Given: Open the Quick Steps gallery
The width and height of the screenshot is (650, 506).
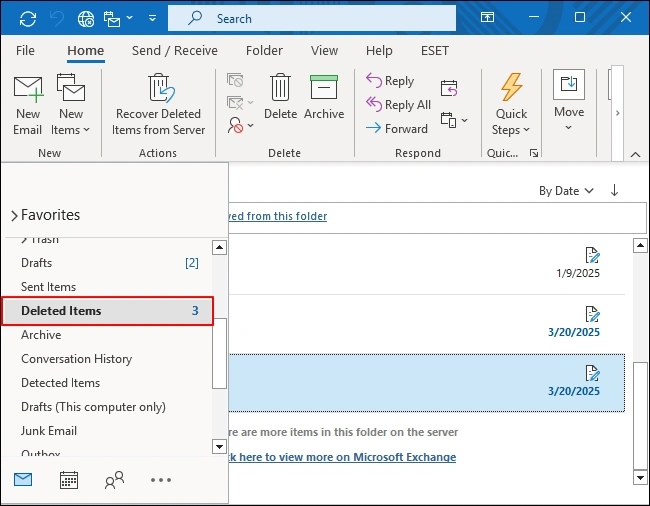Looking at the screenshot, I should click(511, 104).
